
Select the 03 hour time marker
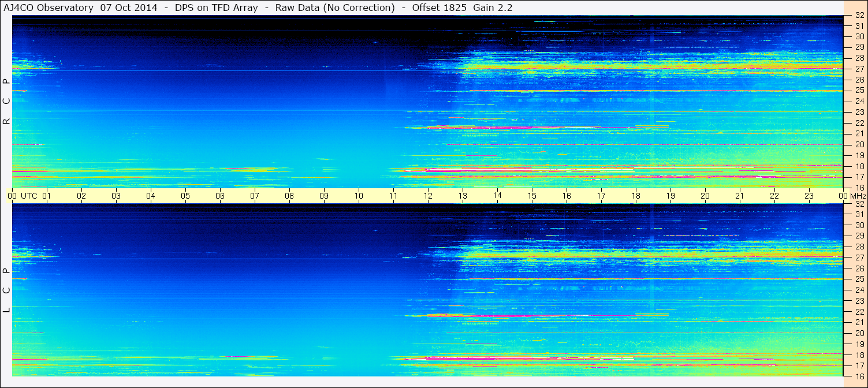pos(116,196)
